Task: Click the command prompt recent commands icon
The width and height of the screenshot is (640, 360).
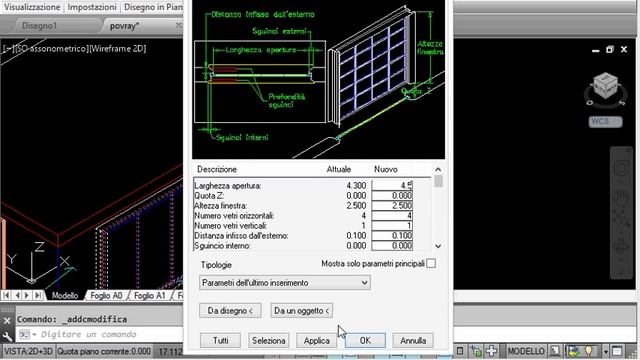Action: [25, 335]
